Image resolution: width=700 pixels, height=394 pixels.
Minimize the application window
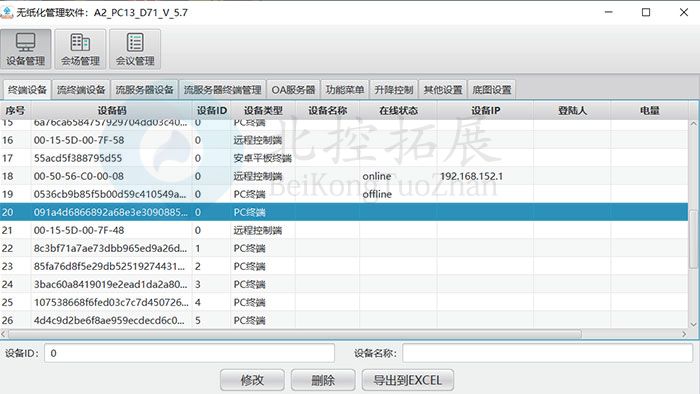[x=608, y=12]
